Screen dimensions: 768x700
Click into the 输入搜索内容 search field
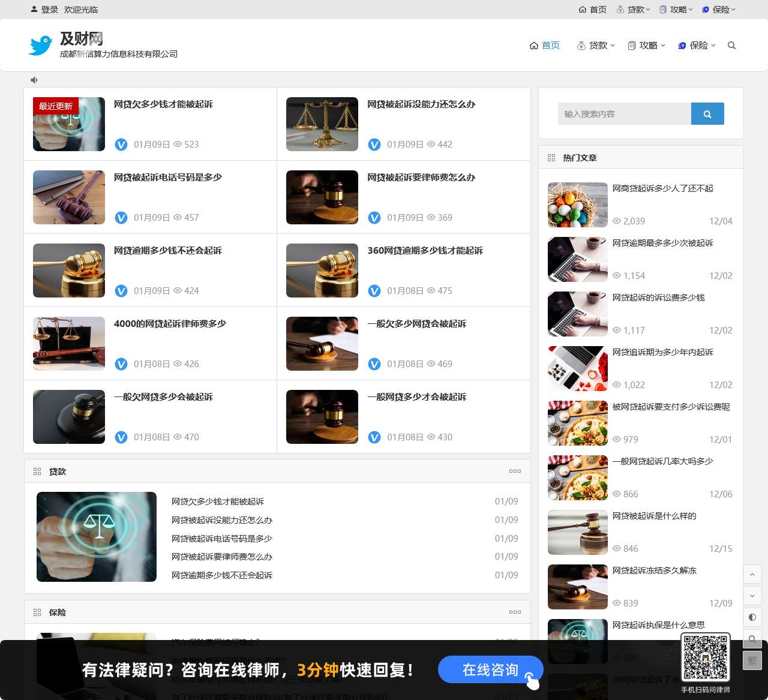tap(624, 114)
